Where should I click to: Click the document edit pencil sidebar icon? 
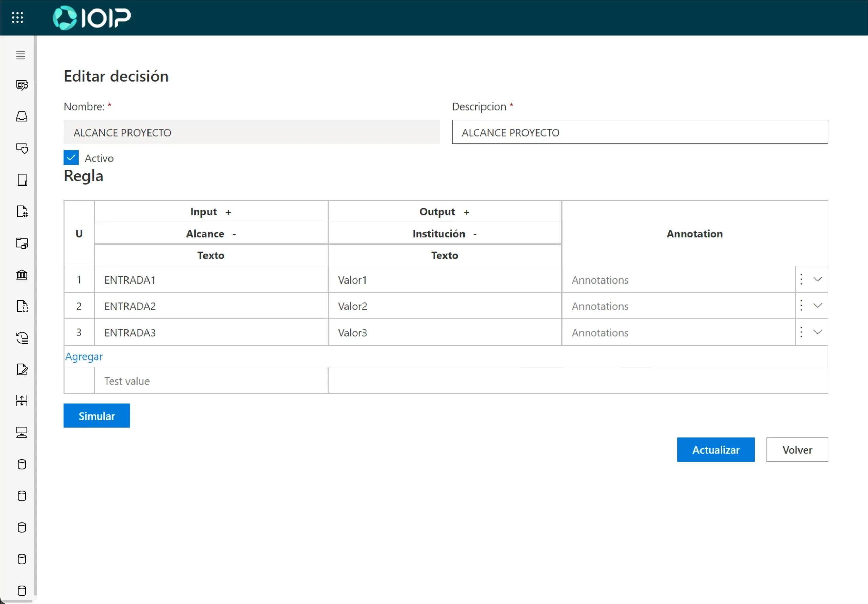pyautogui.click(x=22, y=369)
